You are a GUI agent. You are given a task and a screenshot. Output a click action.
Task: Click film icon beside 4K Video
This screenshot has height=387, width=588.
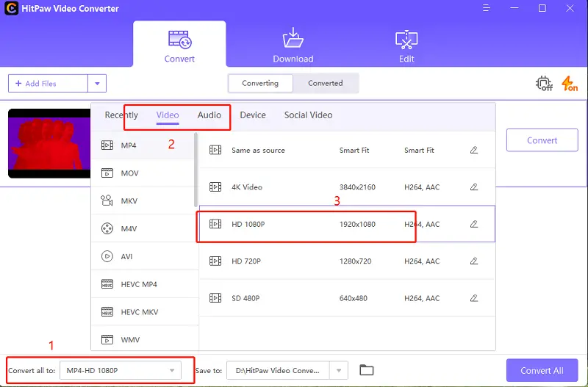coord(215,187)
